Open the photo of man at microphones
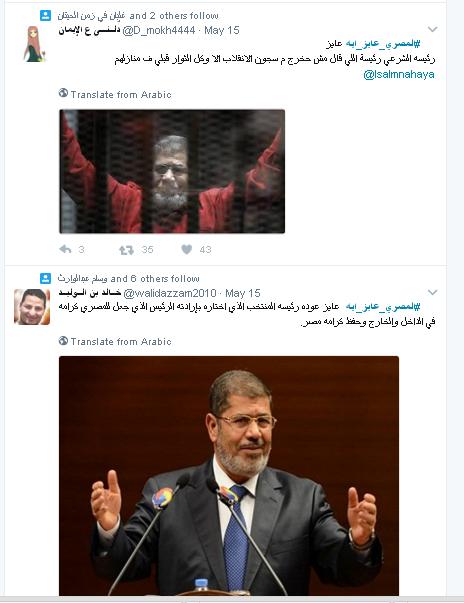 229,476
